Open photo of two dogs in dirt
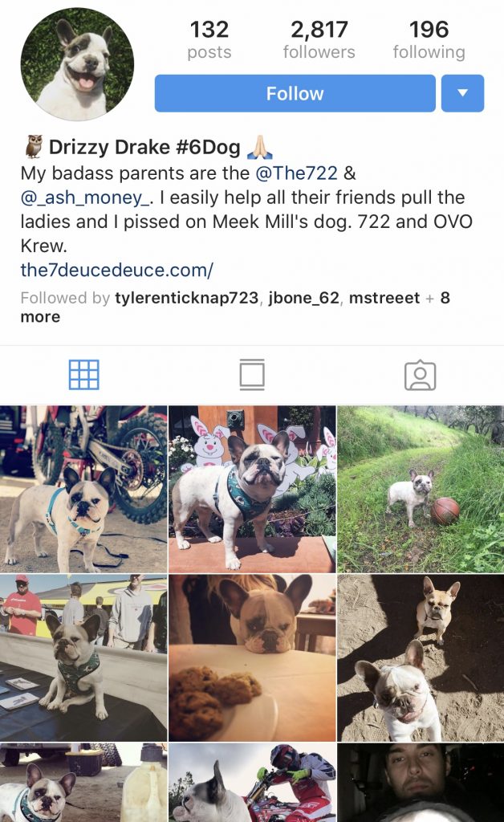The image size is (504, 822). [421, 657]
